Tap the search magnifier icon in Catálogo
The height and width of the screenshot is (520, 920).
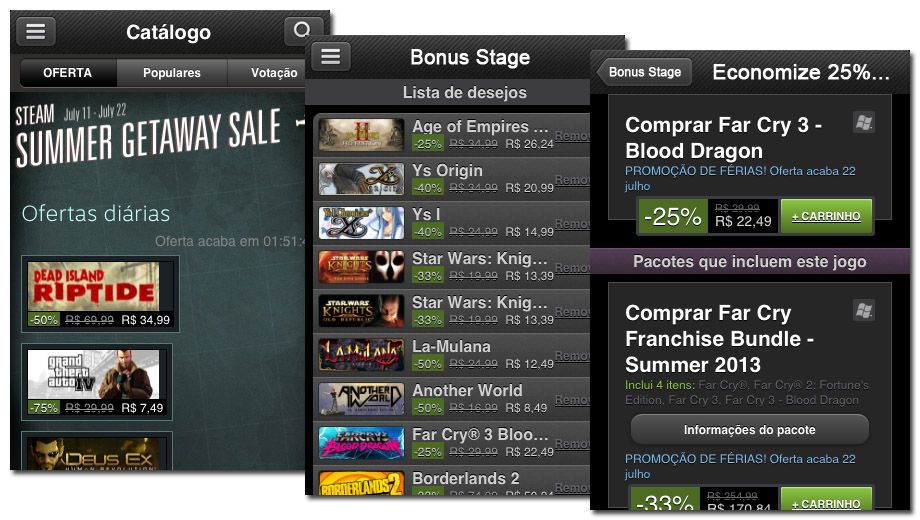coord(303,31)
